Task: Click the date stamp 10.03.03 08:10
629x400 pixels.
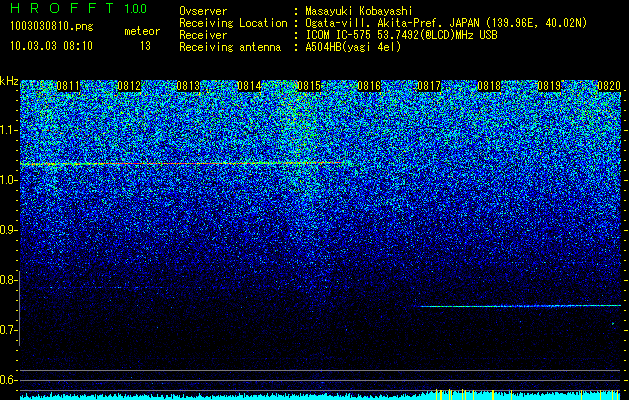Action: pyautogui.click(x=51, y=46)
